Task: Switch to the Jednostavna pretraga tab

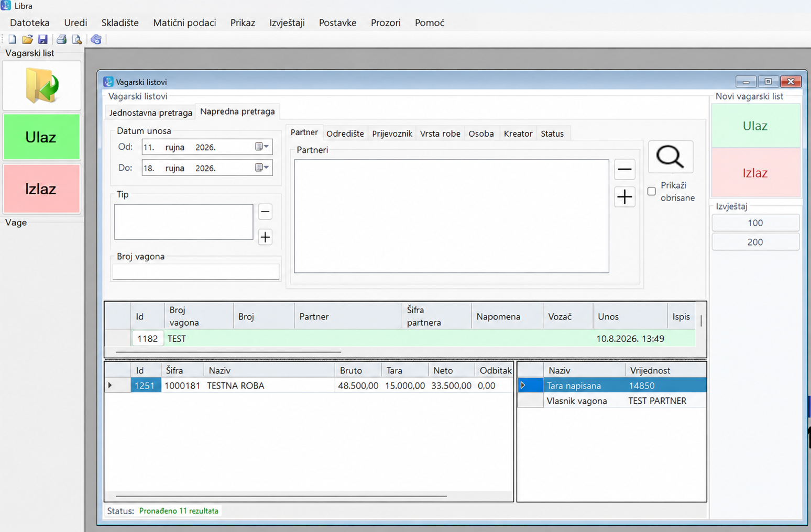Action: (150, 113)
